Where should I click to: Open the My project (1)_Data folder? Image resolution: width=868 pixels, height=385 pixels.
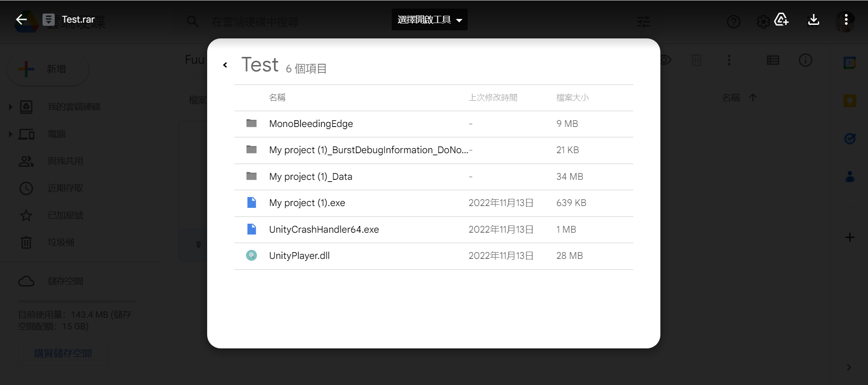pyautogui.click(x=434, y=177)
